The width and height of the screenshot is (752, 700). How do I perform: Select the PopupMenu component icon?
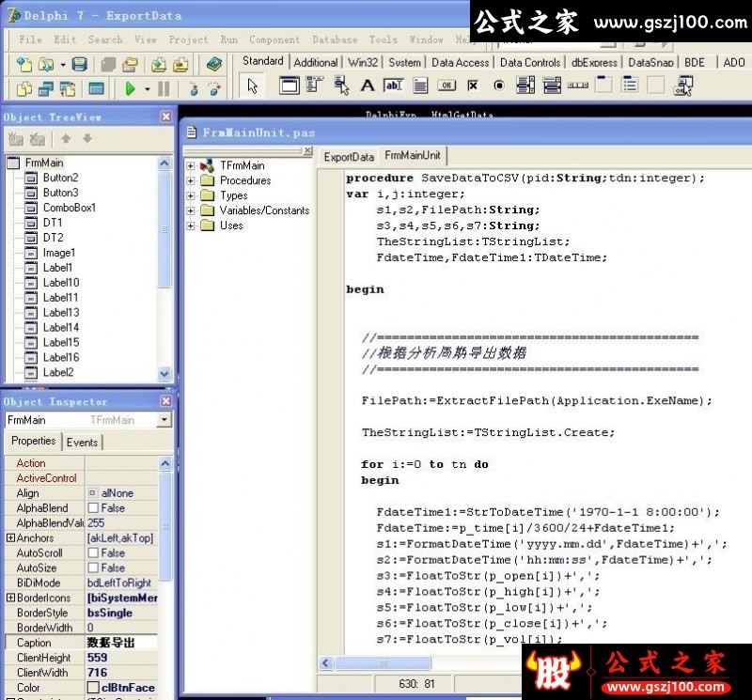pos(341,86)
